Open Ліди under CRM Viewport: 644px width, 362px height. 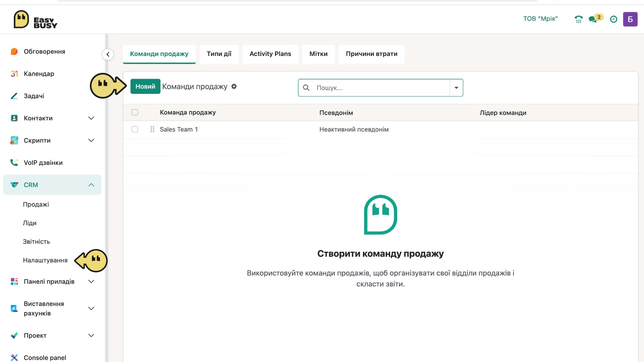point(30,223)
